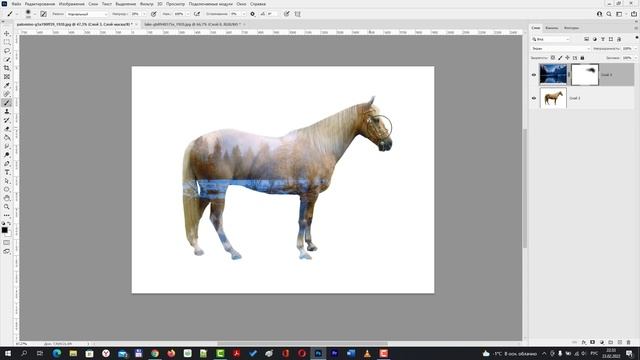Toggle lock position icon

pos(567,58)
